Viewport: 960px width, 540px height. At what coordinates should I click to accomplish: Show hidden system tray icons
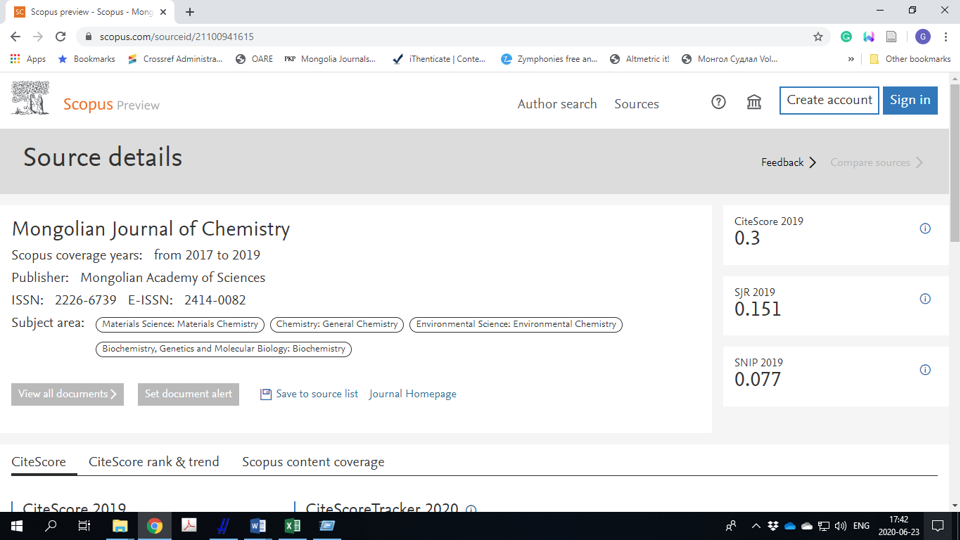coord(756,526)
